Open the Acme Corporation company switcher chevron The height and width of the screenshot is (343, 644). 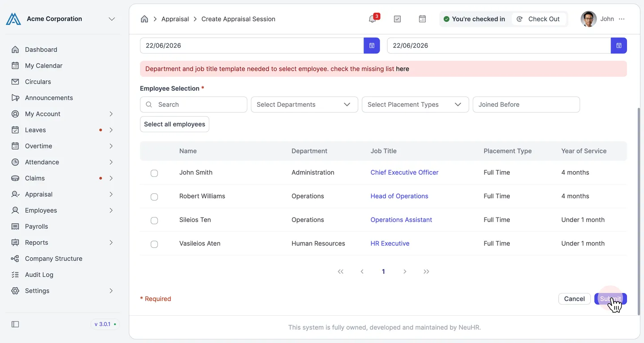112,19
